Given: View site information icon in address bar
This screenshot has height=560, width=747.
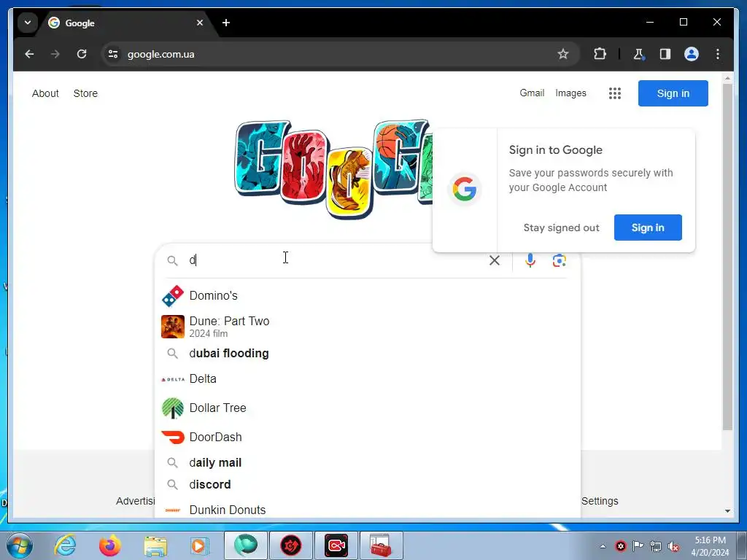Looking at the screenshot, I should (113, 54).
